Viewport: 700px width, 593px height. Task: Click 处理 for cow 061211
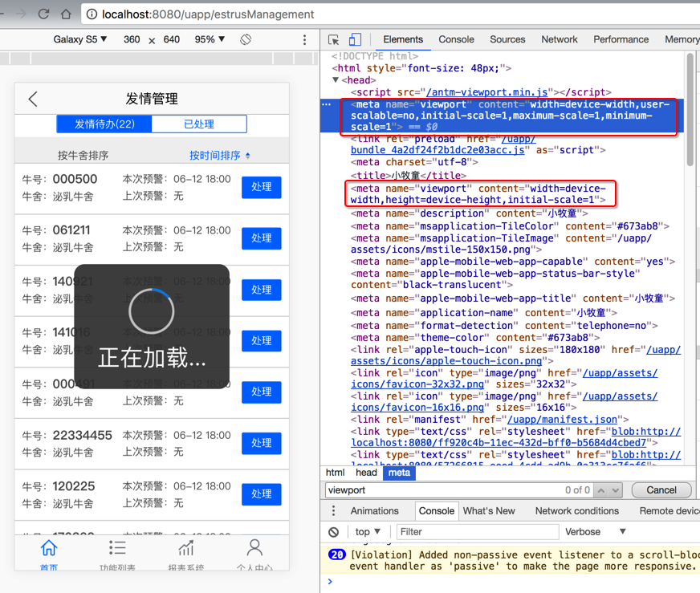tap(261, 238)
